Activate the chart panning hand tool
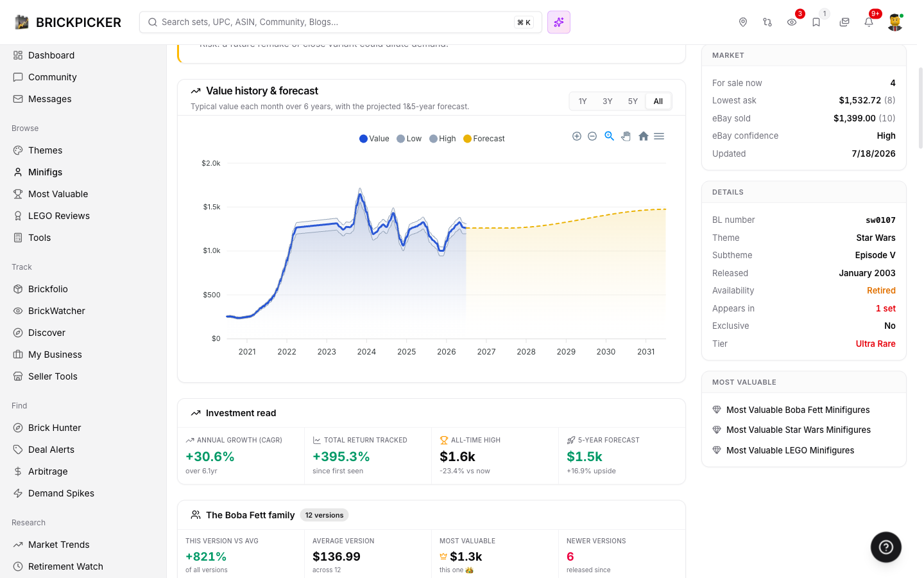924x578 pixels. coord(626,136)
